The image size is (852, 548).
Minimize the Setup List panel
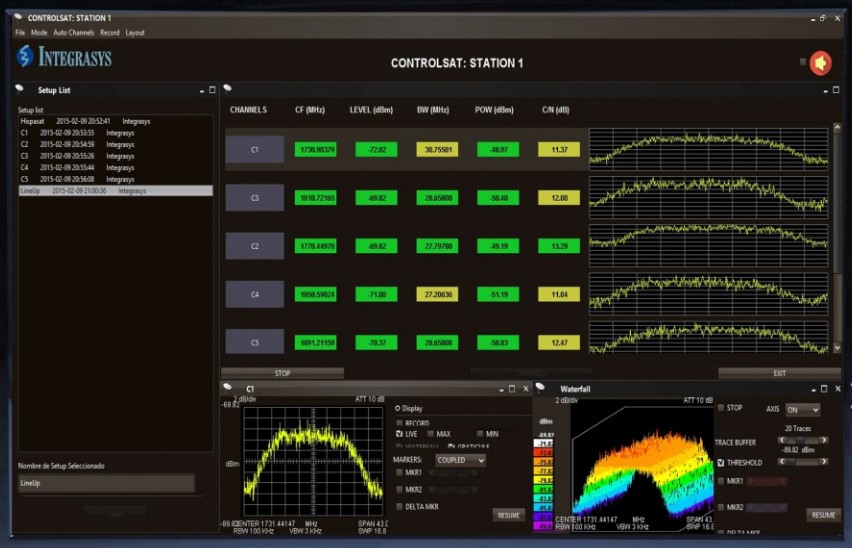point(202,91)
